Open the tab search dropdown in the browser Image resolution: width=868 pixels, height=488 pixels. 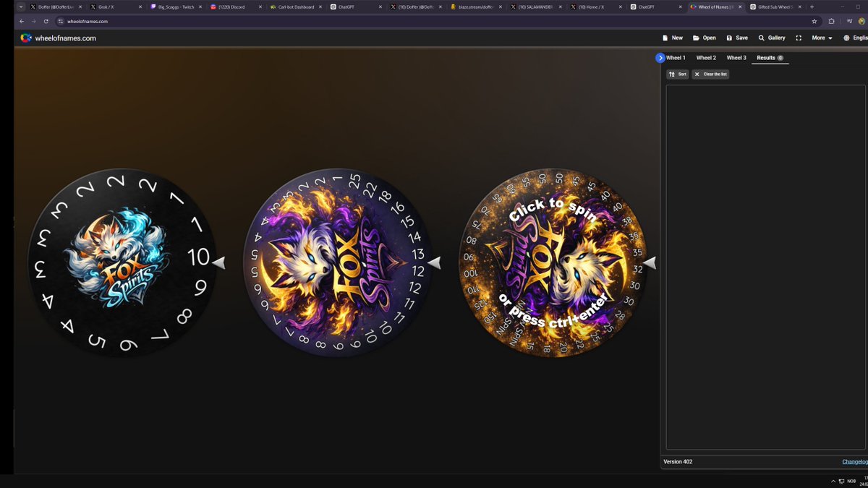20,7
